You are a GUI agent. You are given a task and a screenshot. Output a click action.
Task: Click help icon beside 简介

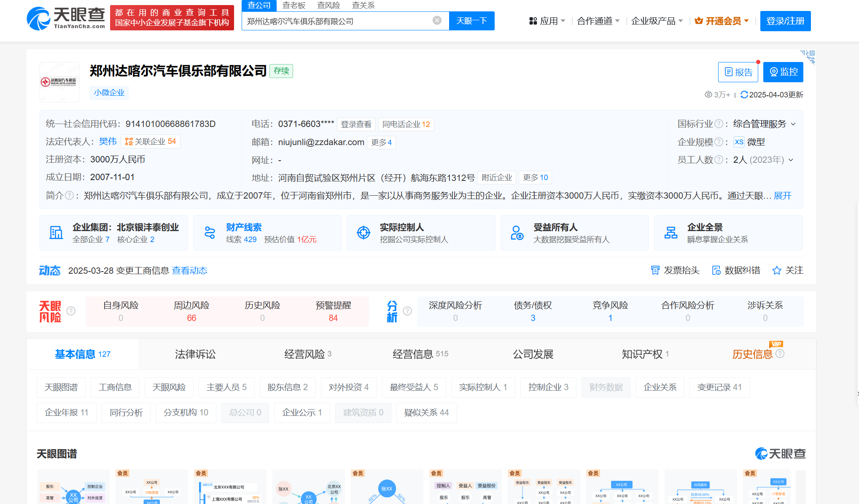(70, 195)
